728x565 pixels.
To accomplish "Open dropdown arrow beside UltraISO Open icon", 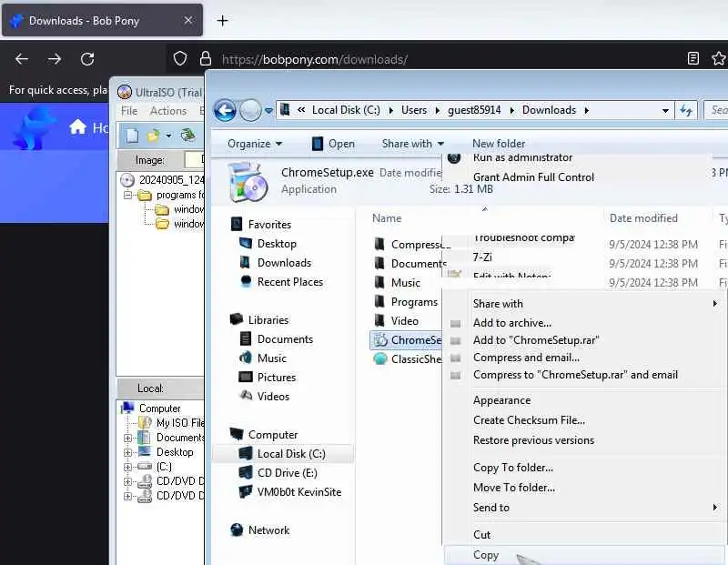I will [x=168, y=136].
